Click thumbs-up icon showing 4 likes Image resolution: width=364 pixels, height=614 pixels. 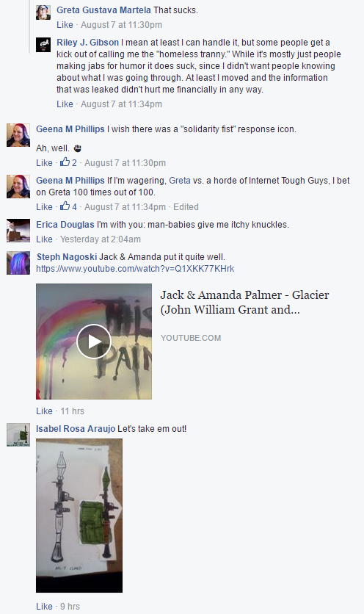(65, 206)
